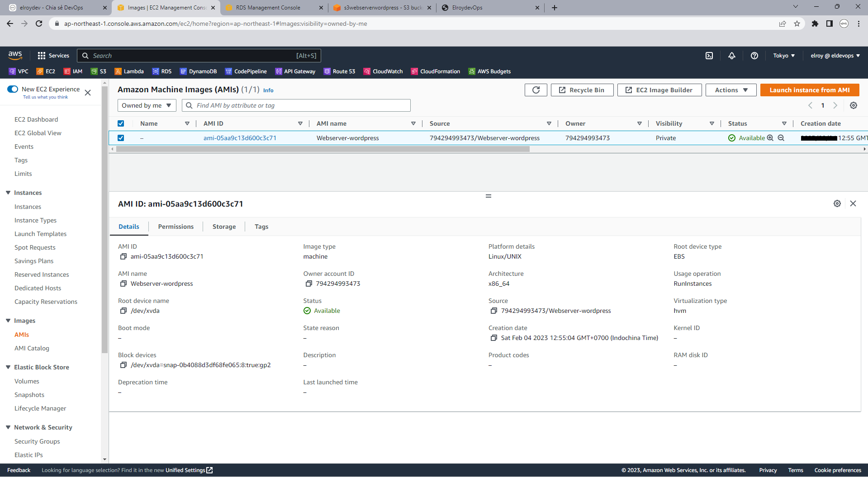
Task: Open the elroy @ eldevops account menu
Action: tap(835, 56)
